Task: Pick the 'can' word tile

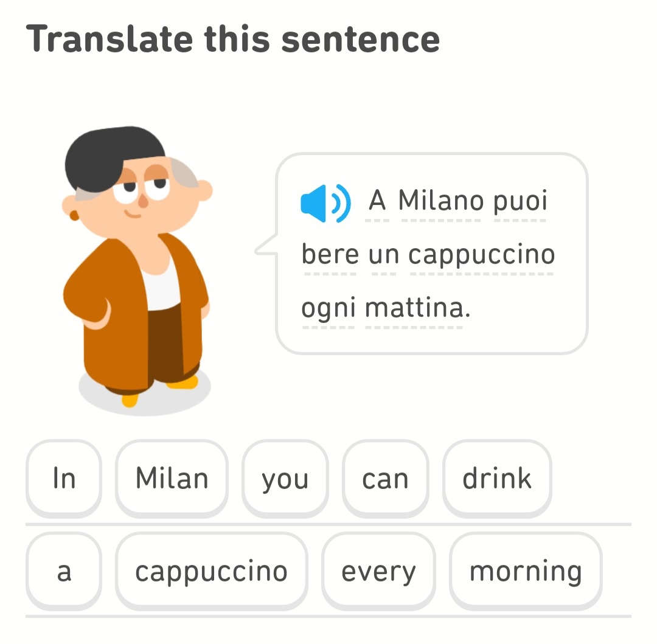Action: click(x=385, y=479)
